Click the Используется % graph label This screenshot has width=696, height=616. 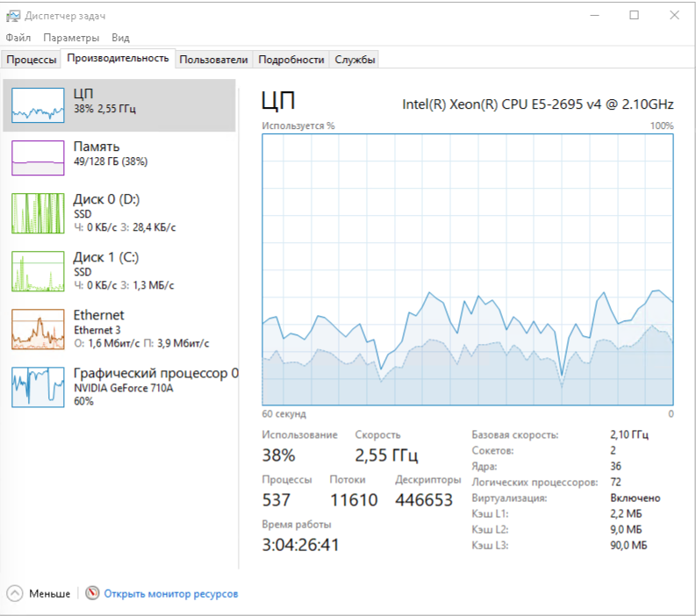(298, 126)
